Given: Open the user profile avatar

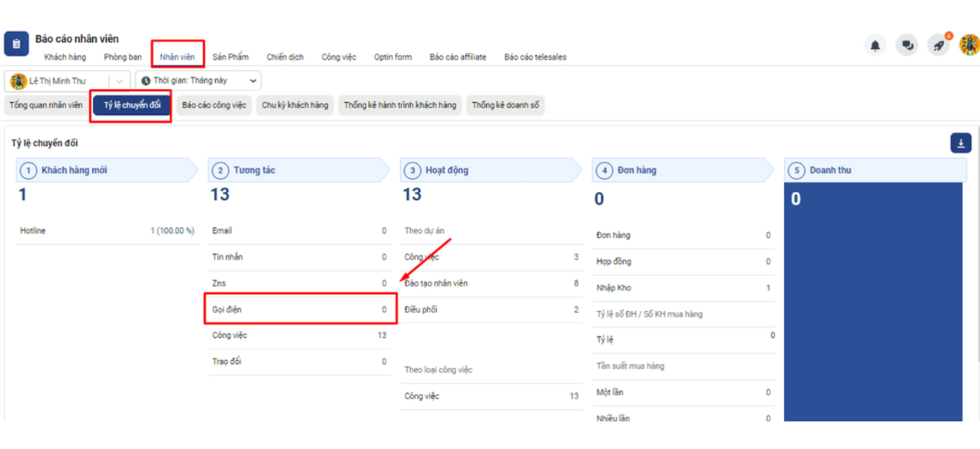Looking at the screenshot, I should coord(969,45).
